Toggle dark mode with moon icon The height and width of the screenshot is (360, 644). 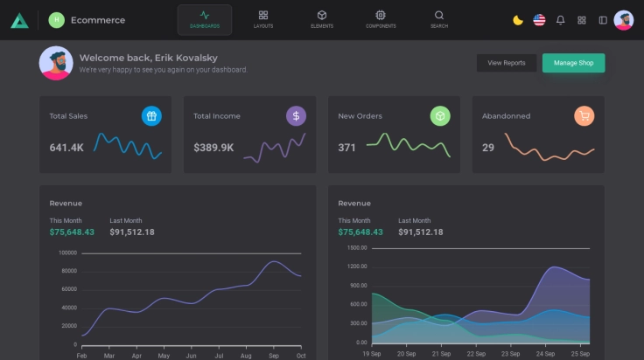coord(518,20)
